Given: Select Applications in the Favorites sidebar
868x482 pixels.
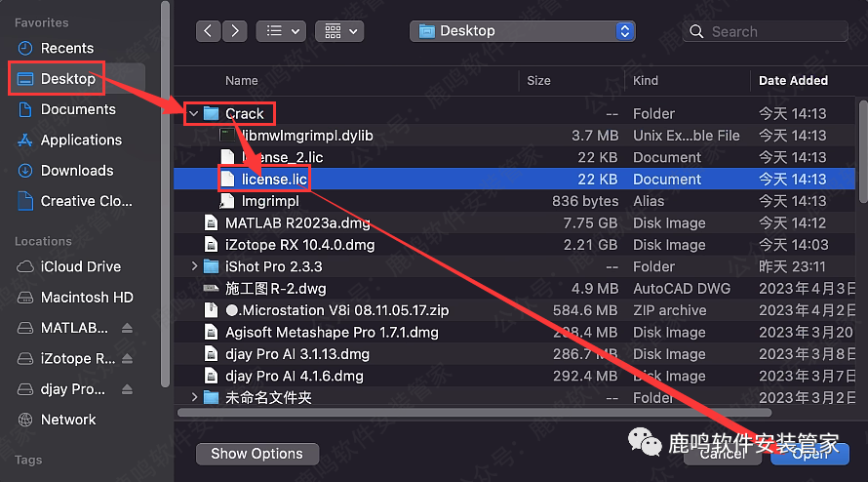Looking at the screenshot, I should tap(81, 140).
